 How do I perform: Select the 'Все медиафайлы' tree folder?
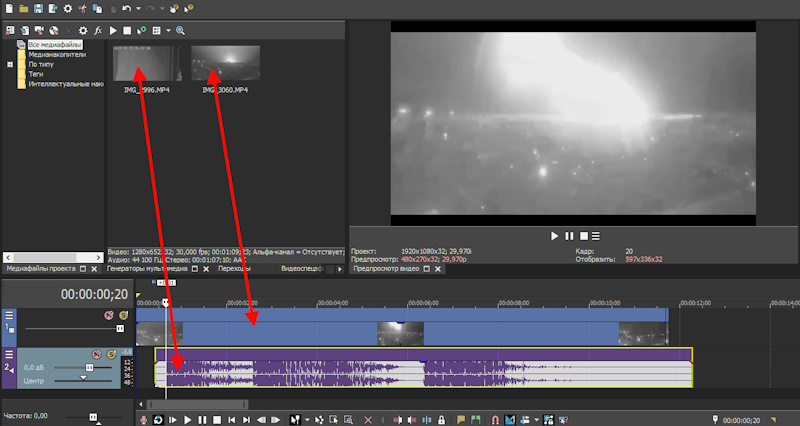55,45
